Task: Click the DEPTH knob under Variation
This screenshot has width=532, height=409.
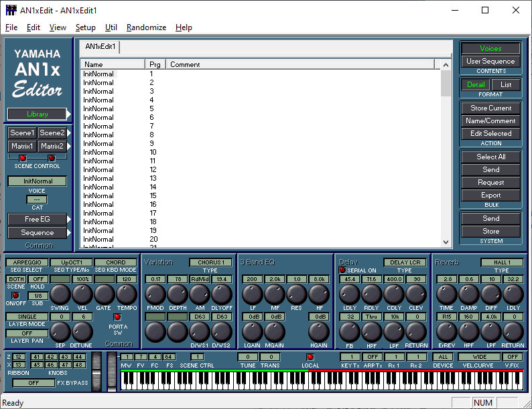Action: pos(178,294)
